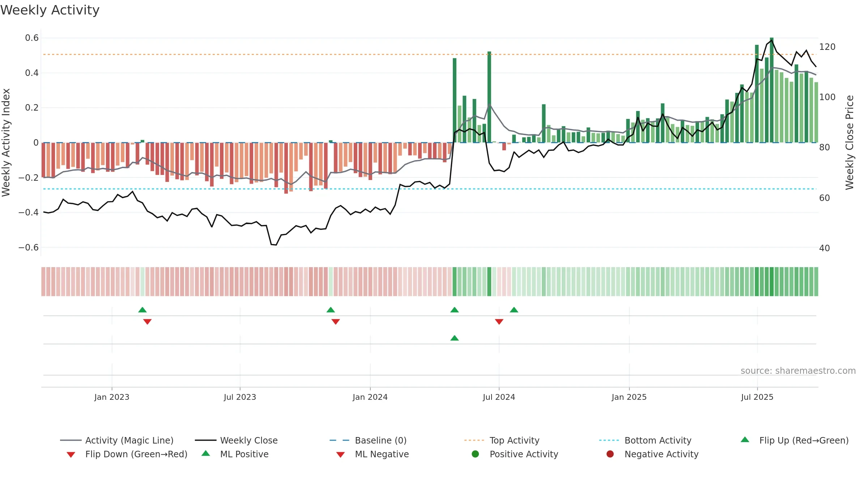Click the lone ML Positive triangle marker

455,338
